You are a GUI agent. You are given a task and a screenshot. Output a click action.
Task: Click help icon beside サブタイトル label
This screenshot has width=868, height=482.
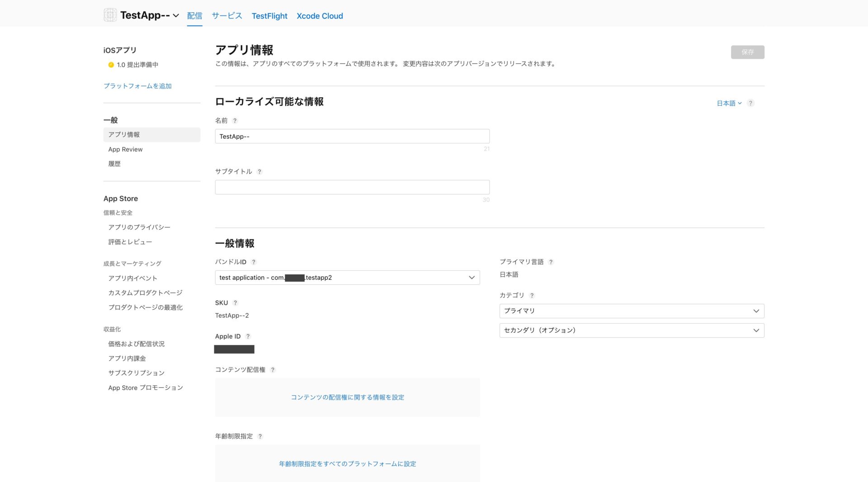click(259, 172)
